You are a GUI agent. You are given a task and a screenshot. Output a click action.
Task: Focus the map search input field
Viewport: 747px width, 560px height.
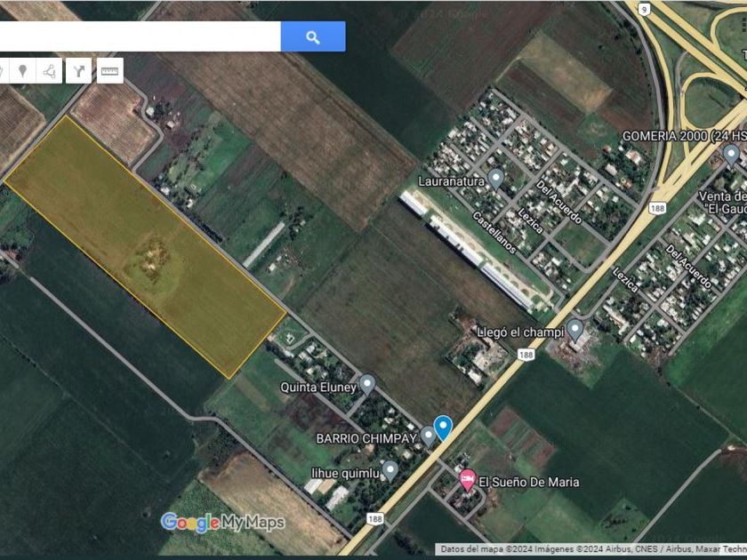[x=141, y=36]
